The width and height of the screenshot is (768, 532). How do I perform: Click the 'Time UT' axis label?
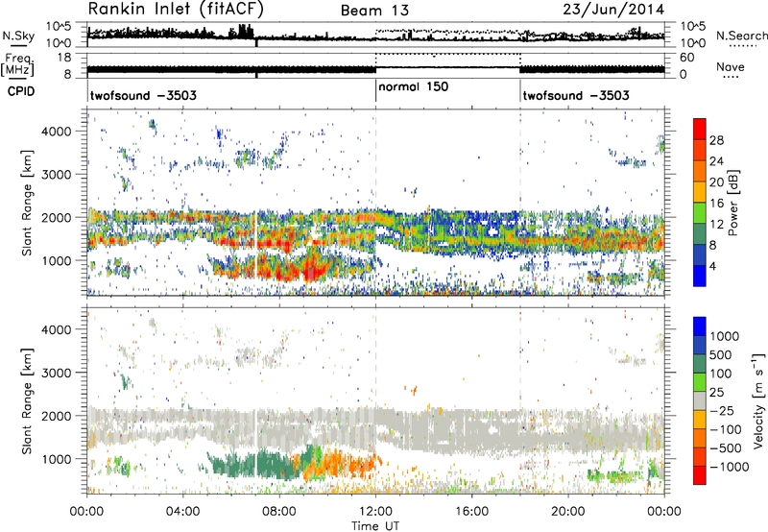tap(375, 526)
